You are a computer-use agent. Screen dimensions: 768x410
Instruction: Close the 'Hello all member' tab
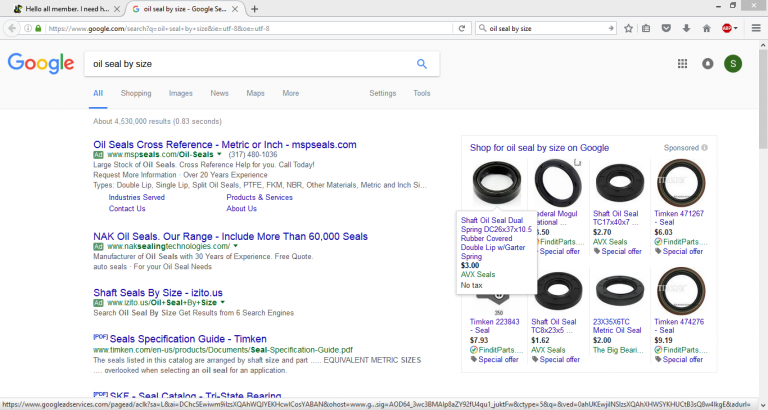click(x=116, y=9)
